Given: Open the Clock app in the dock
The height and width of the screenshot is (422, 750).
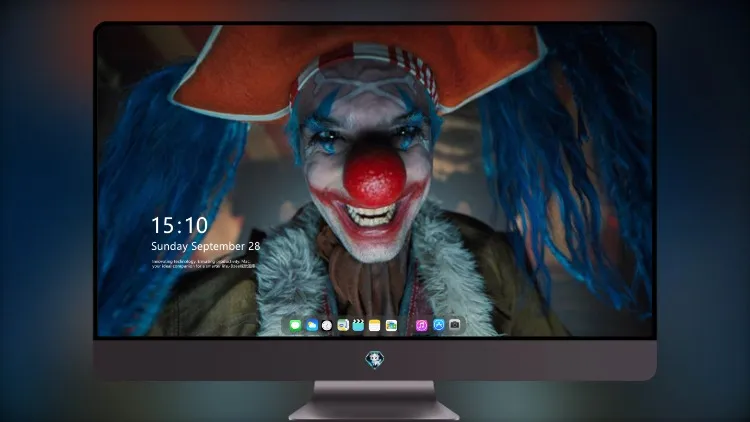Looking at the screenshot, I should 327,326.
